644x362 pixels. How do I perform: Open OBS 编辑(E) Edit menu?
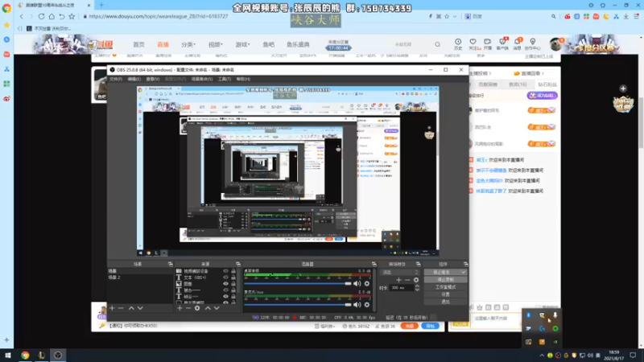click(x=134, y=79)
